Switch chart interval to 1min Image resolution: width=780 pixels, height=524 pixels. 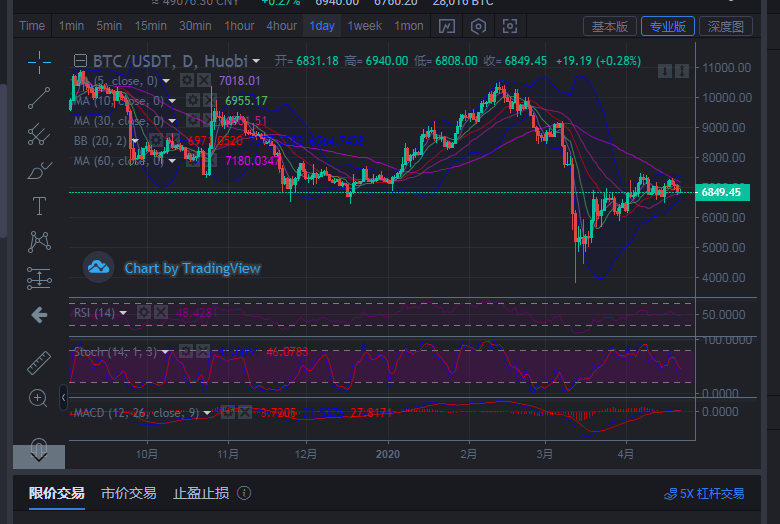71,26
